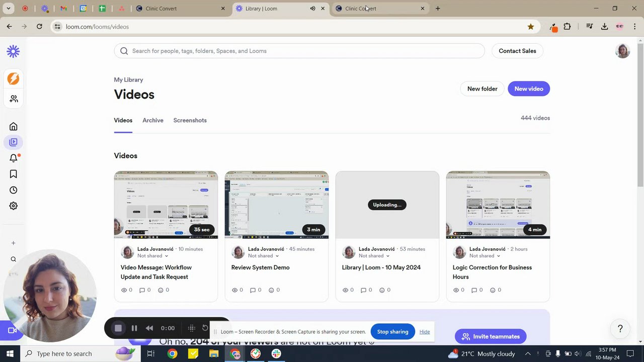
Task: Open Windows Start menu
Action: coord(10,353)
